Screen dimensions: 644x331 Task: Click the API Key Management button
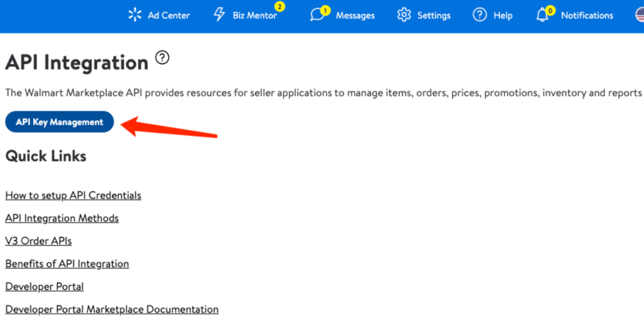pyautogui.click(x=59, y=122)
